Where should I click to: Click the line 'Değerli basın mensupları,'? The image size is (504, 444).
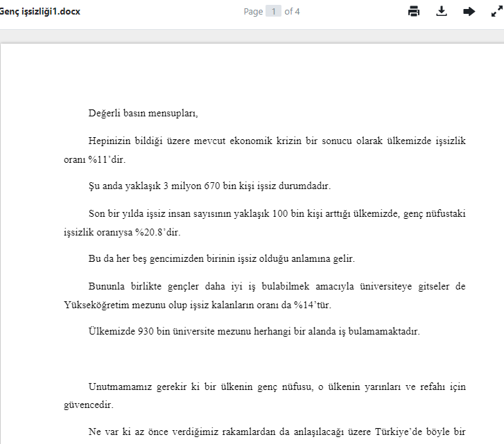click(x=143, y=113)
